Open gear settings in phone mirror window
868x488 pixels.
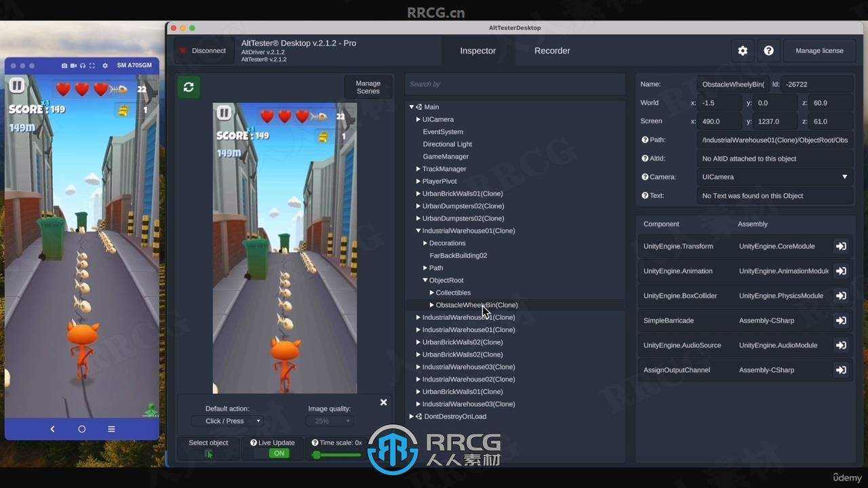click(105, 66)
